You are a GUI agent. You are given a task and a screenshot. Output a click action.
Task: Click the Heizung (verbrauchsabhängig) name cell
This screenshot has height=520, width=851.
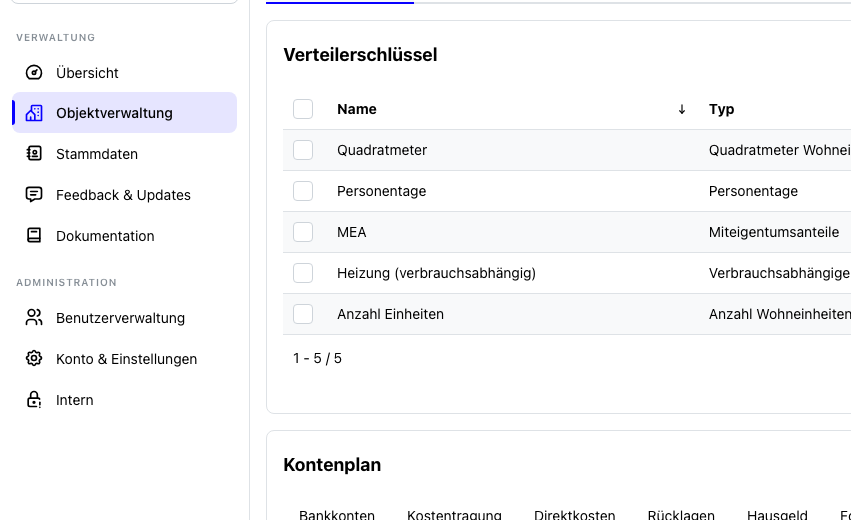(x=436, y=273)
